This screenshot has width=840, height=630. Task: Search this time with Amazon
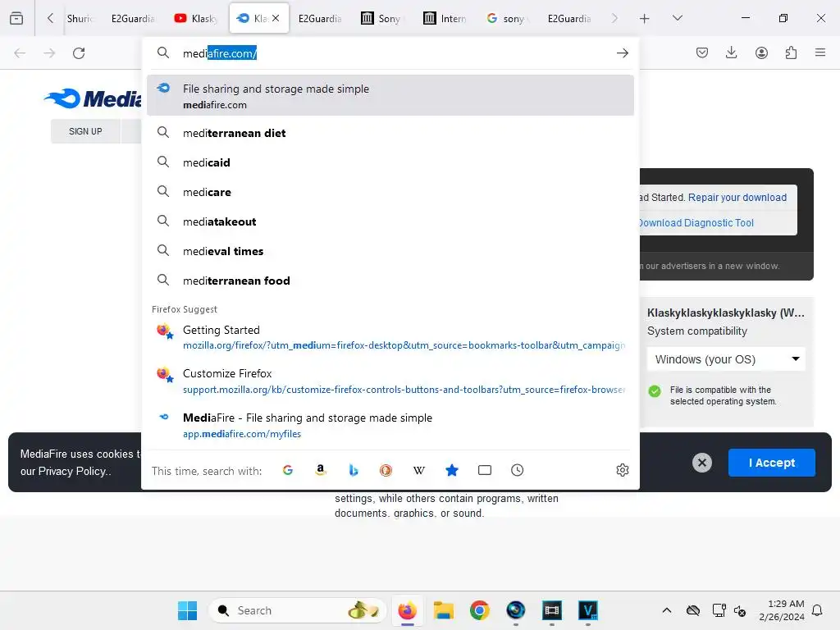(321, 470)
